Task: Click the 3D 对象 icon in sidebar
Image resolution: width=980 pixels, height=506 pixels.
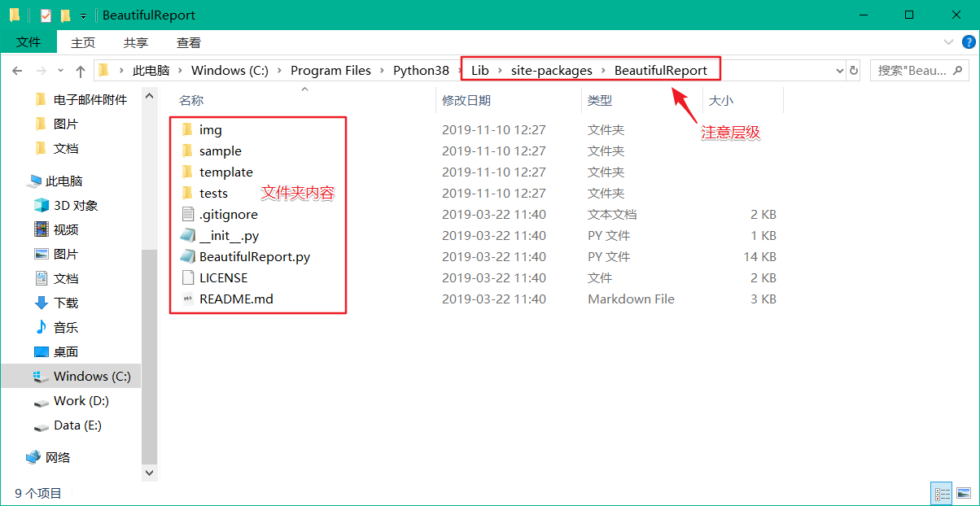Action: 41,205
